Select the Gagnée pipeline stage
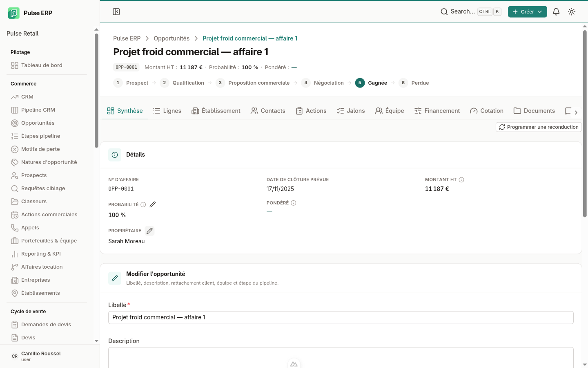The image size is (588, 368). tap(371, 83)
